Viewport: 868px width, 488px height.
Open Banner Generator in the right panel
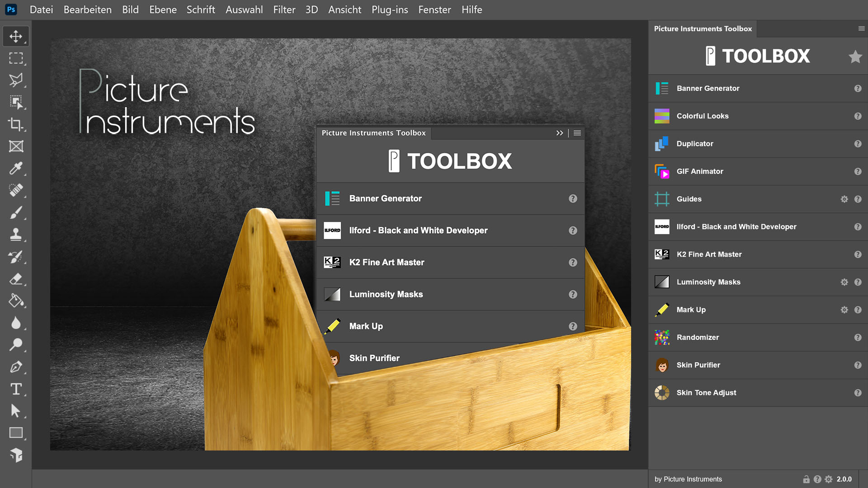[x=758, y=89]
